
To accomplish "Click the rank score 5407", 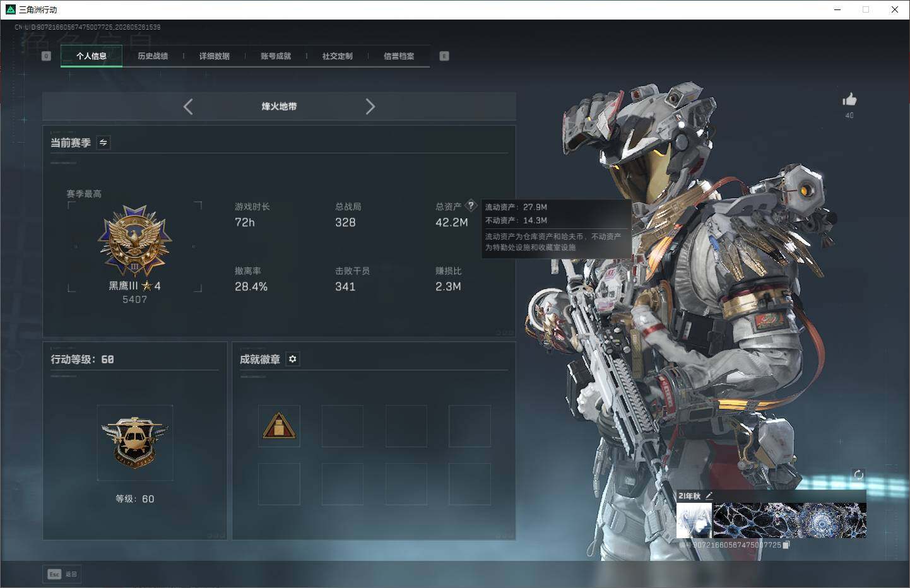I will pyautogui.click(x=134, y=300).
